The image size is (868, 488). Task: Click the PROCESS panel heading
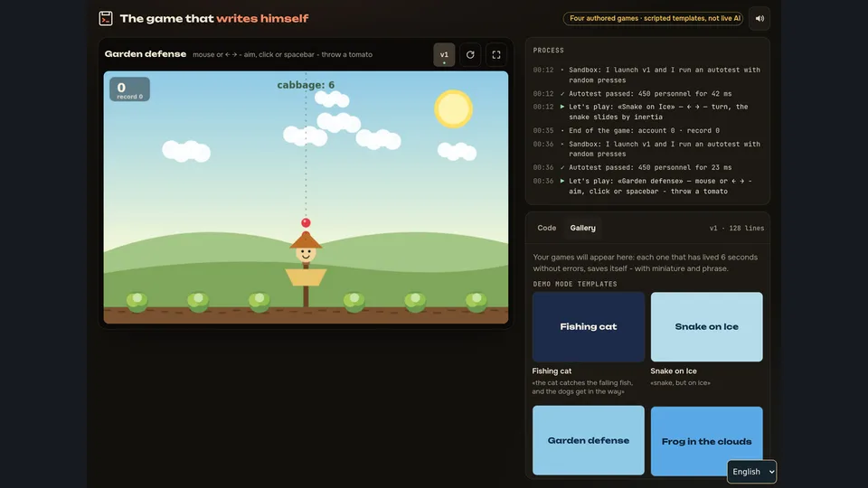click(548, 51)
